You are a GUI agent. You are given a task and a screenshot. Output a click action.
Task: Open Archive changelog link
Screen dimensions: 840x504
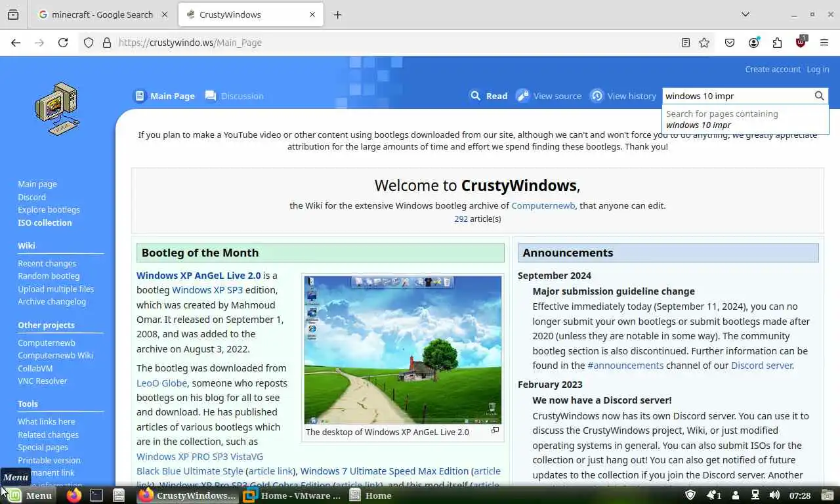click(52, 301)
